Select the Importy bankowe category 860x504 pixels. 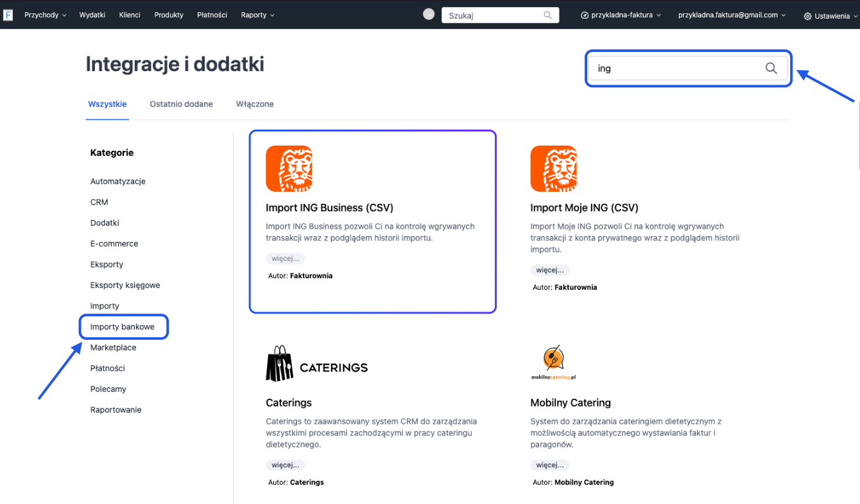[x=123, y=326]
